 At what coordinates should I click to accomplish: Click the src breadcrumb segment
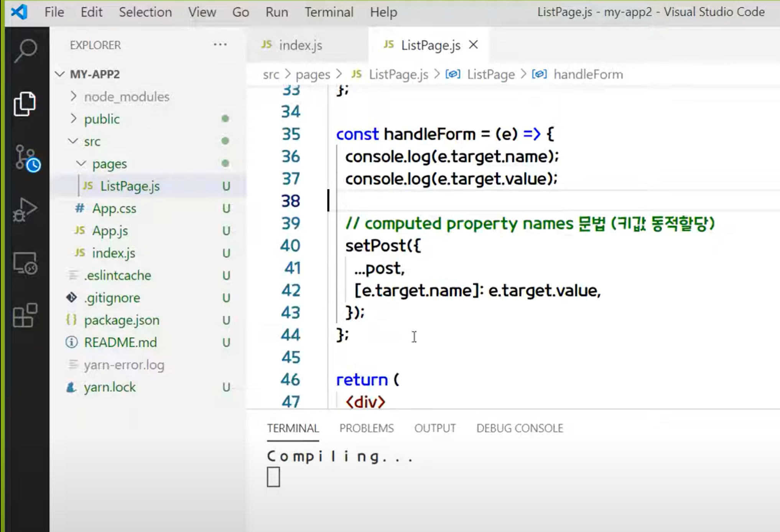coord(271,74)
